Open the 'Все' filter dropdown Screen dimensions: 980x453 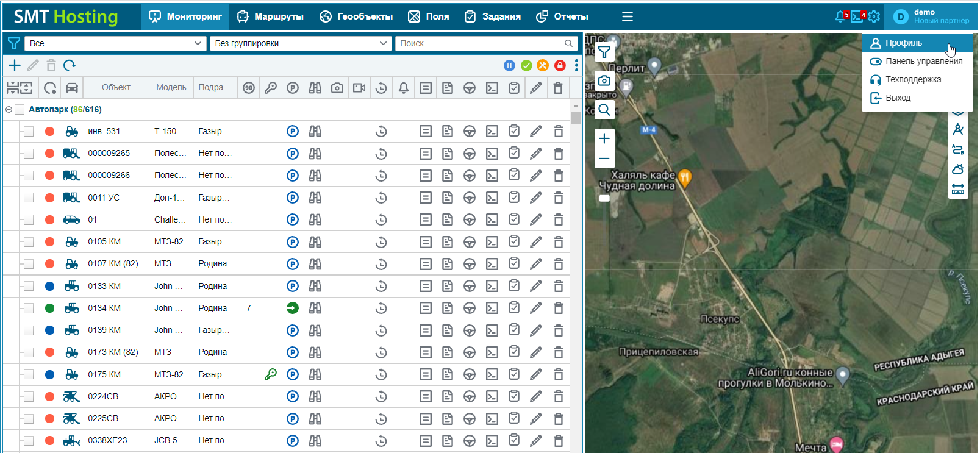pos(115,43)
